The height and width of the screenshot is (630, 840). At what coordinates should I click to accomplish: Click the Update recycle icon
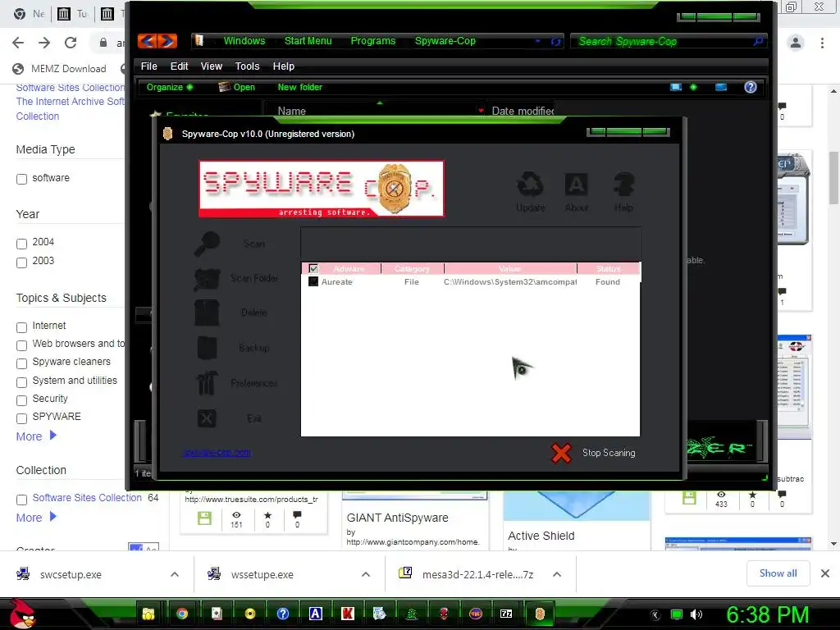pyautogui.click(x=531, y=185)
